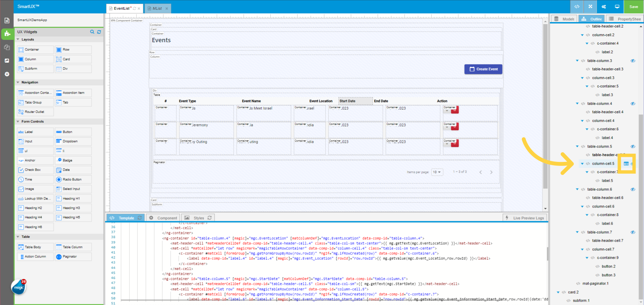Screen dimensions: 644x305
Task: Click the green Save button
Action: 633,6
